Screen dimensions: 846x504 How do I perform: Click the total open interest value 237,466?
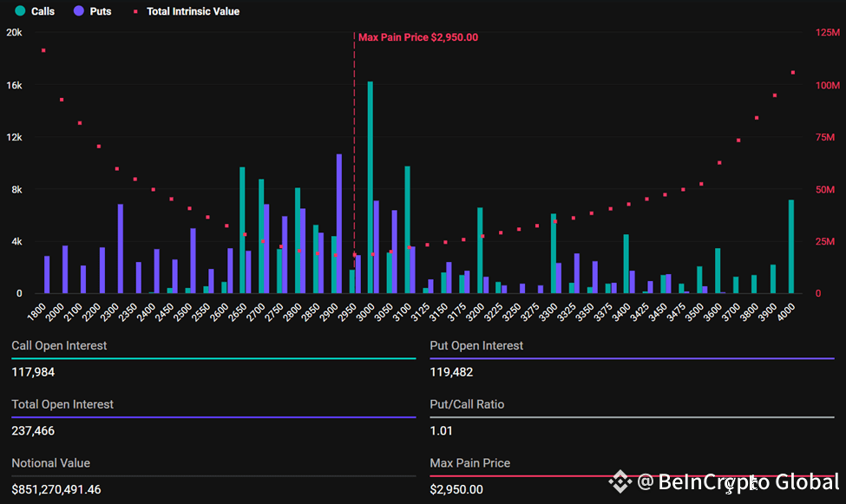tap(33, 431)
